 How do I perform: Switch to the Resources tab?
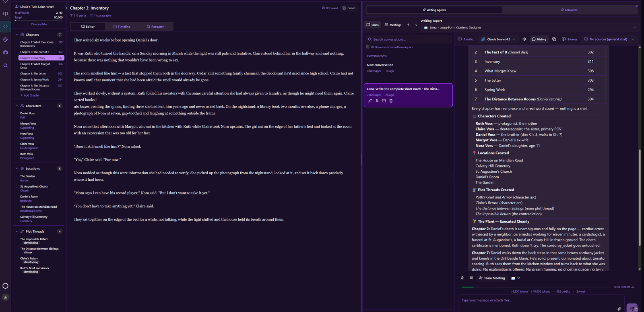tap(569, 10)
